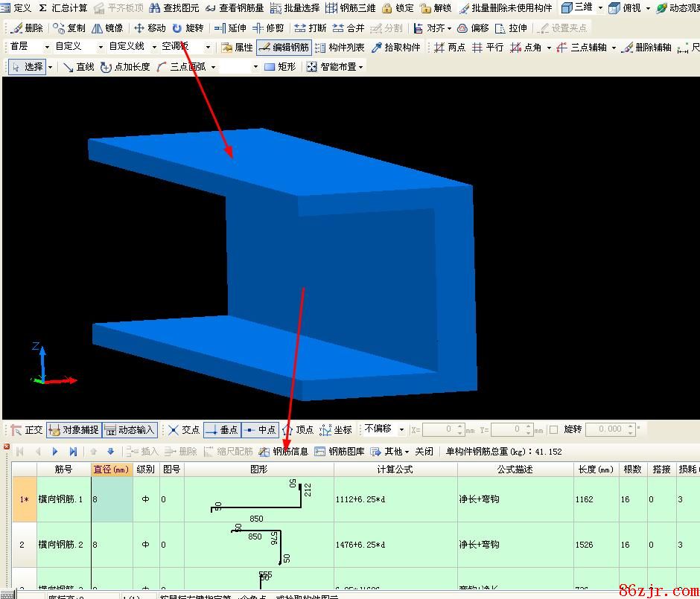The height and width of the screenshot is (599, 700).
Task: Click the 直径(mm) column header
Action: click(x=111, y=470)
